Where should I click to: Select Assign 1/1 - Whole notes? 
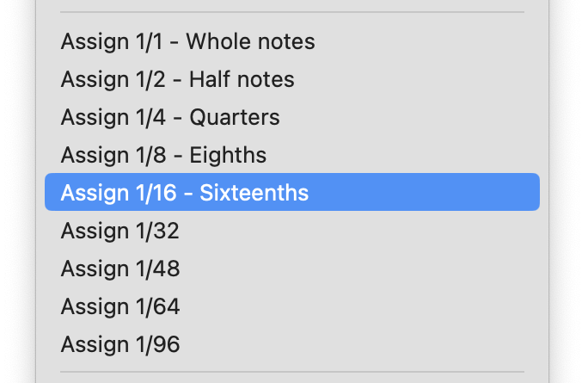[x=187, y=41]
